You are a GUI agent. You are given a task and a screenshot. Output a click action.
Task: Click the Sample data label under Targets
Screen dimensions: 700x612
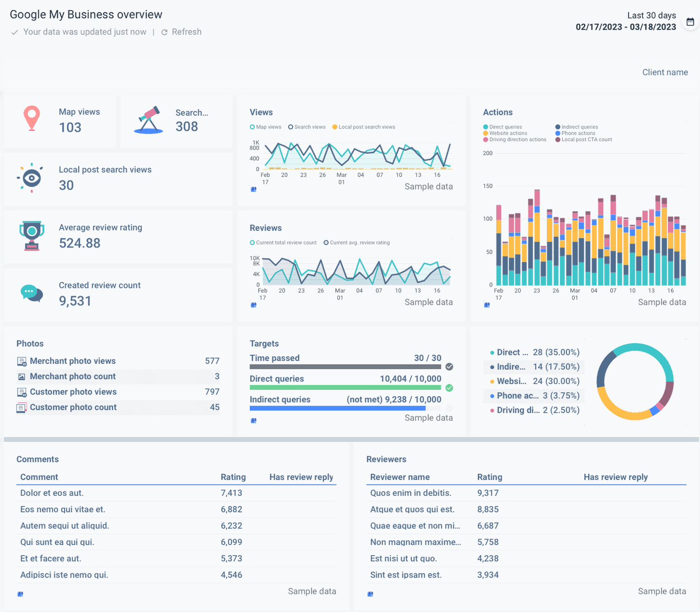[x=429, y=418]
